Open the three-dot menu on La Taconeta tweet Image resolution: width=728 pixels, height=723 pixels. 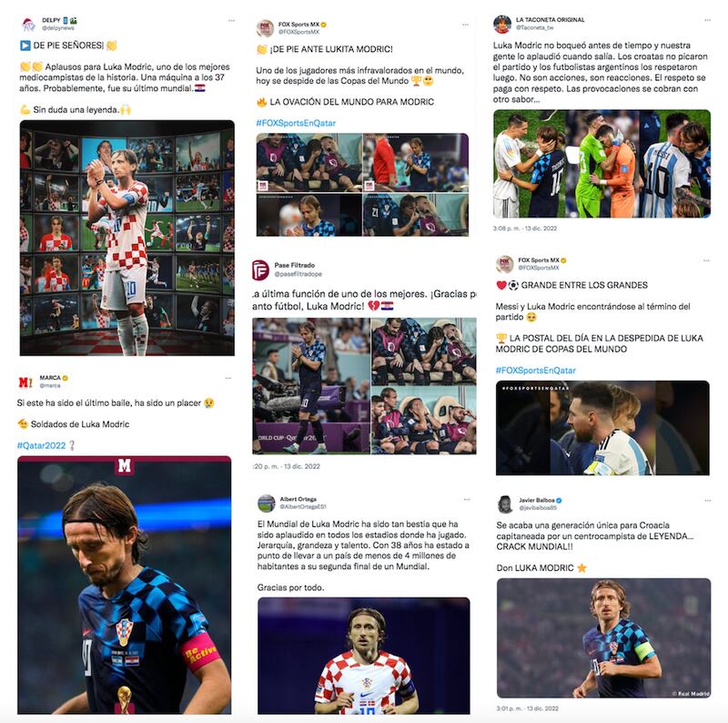click(707, 20)
